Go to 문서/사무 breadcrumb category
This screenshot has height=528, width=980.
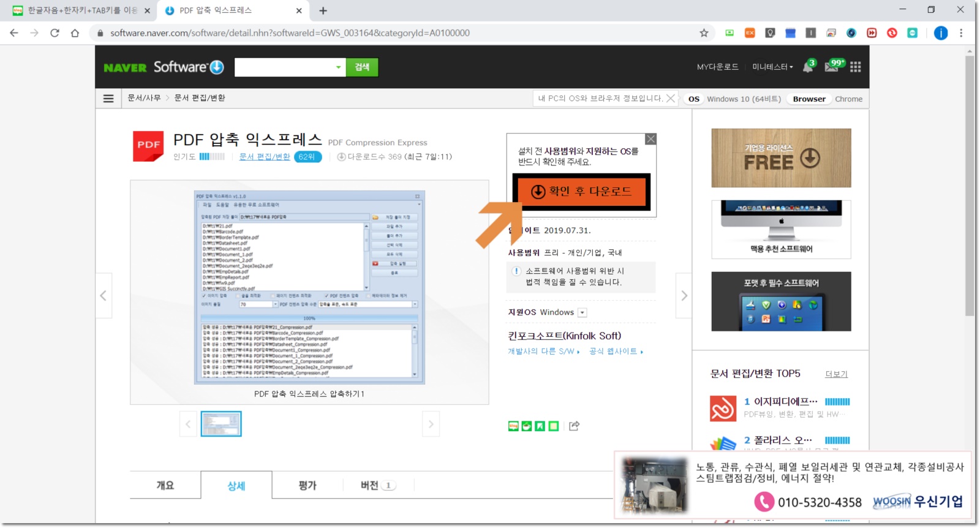(144, 98)
